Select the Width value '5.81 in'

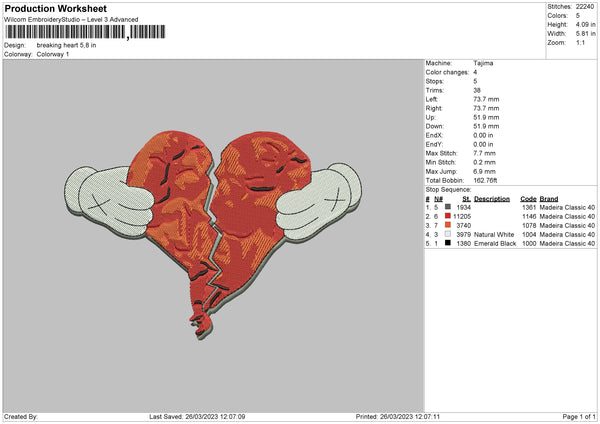click(585, 34)
